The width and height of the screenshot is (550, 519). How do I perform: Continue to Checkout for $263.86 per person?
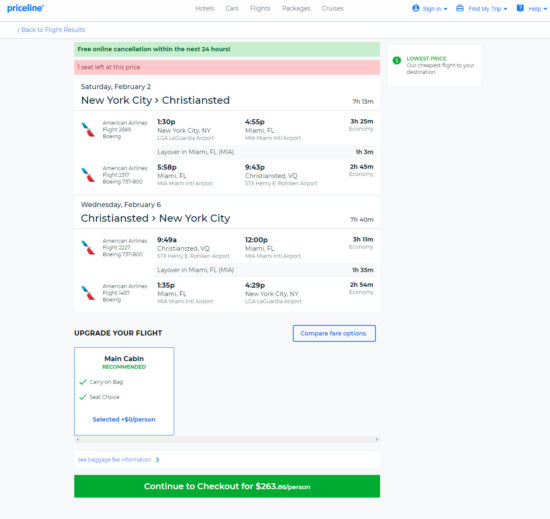[227, 486]
